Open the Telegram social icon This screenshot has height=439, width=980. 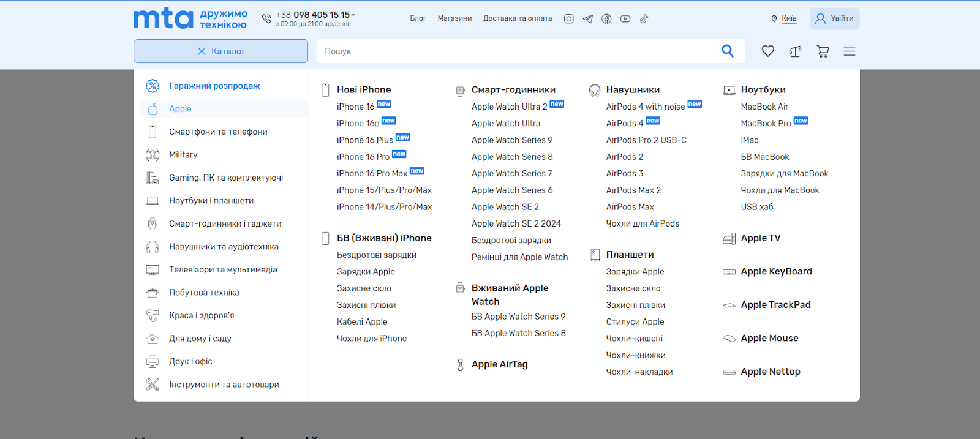(x=587, y=19)
